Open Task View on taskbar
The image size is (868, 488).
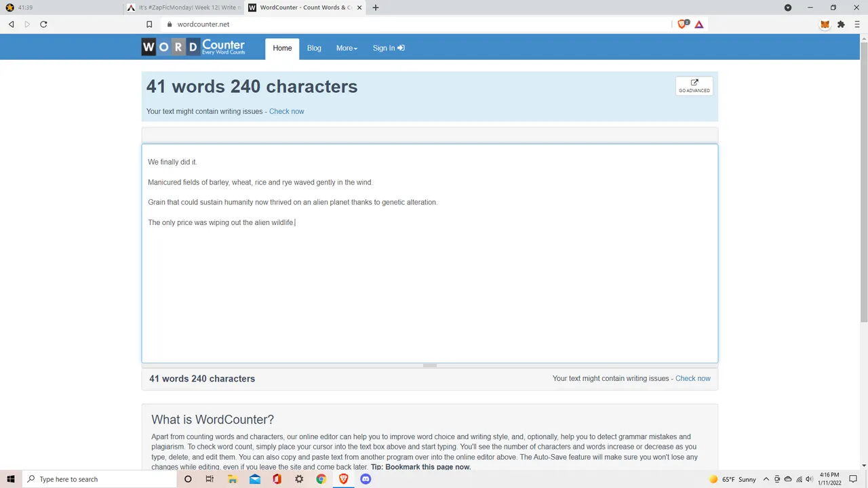click(x=210, y=479)
